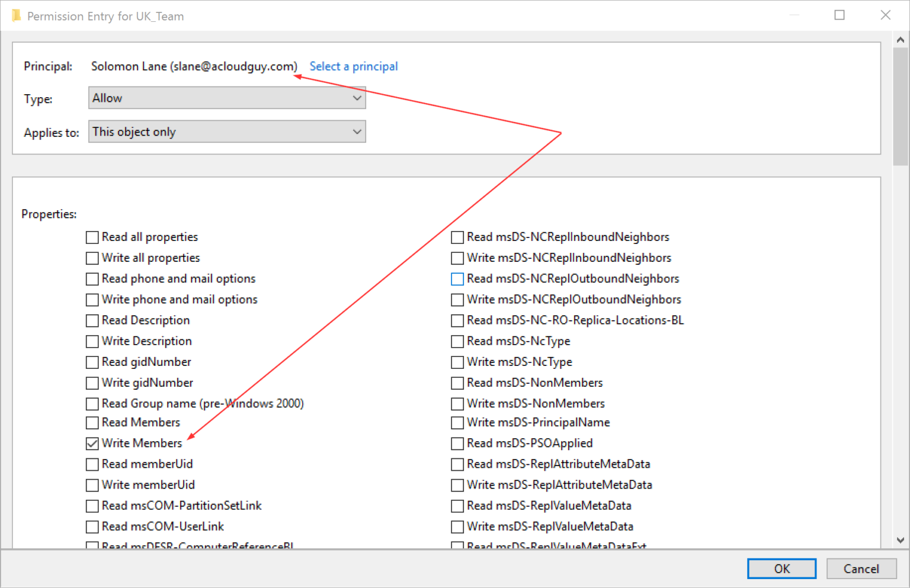Image resolution: width=910 pixels, height=588 pixels.
Task: Enable Read gidNumber
Action: click(x=92, y=362)
